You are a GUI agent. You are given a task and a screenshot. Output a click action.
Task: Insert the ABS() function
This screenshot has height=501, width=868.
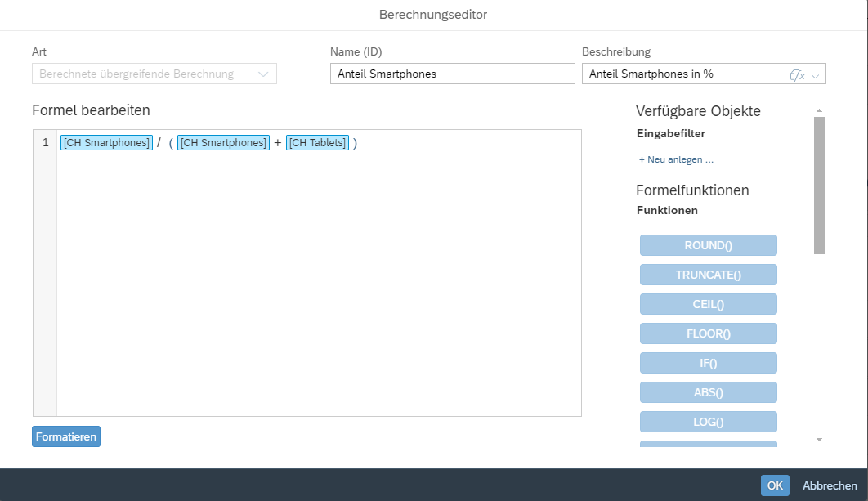click(708, 392)
